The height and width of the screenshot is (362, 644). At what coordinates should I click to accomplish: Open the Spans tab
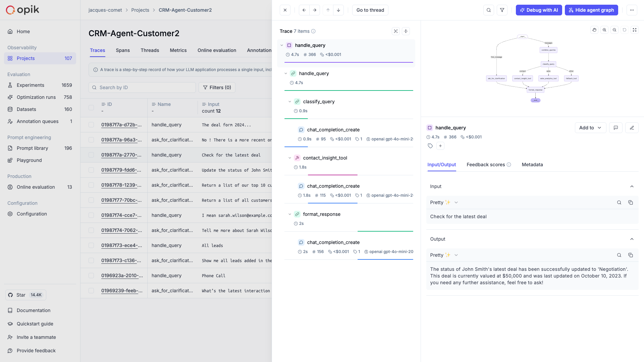pos(123,50)
